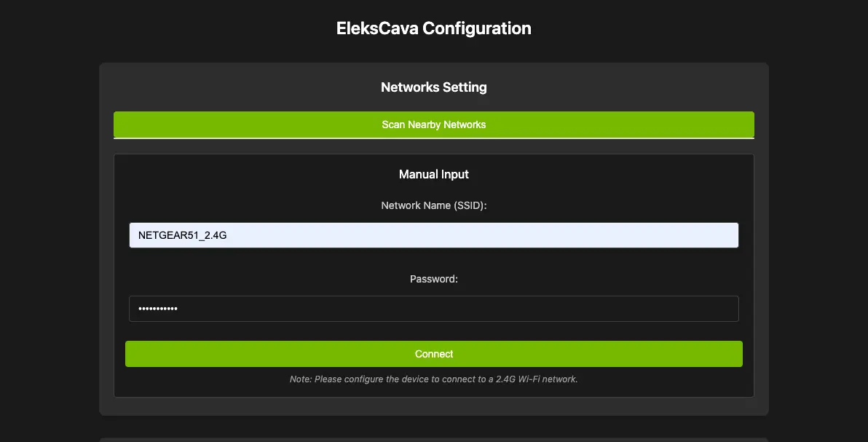Screen dimensions: 868x442
Task: Select the Network Name SSID input field
Action: point(433,235)
